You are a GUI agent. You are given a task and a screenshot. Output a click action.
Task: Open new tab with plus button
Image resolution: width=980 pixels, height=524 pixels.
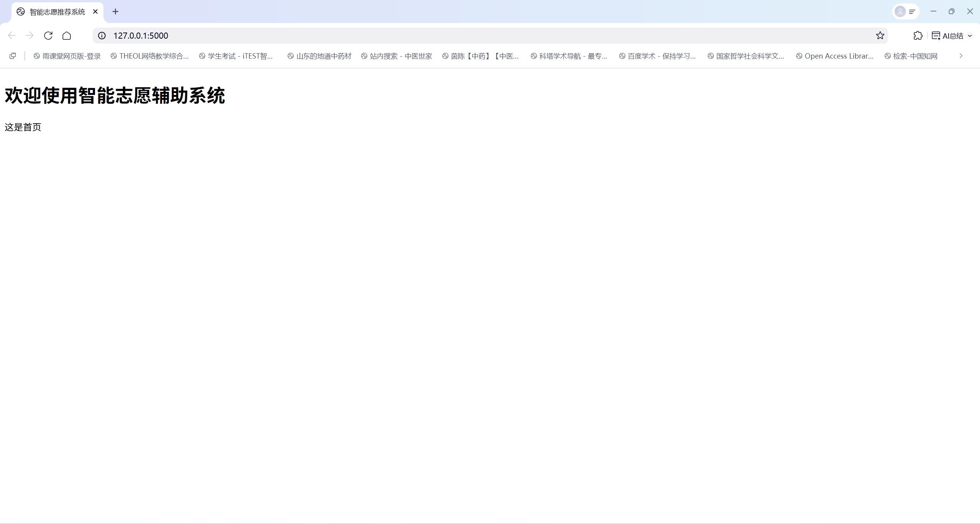115,11
